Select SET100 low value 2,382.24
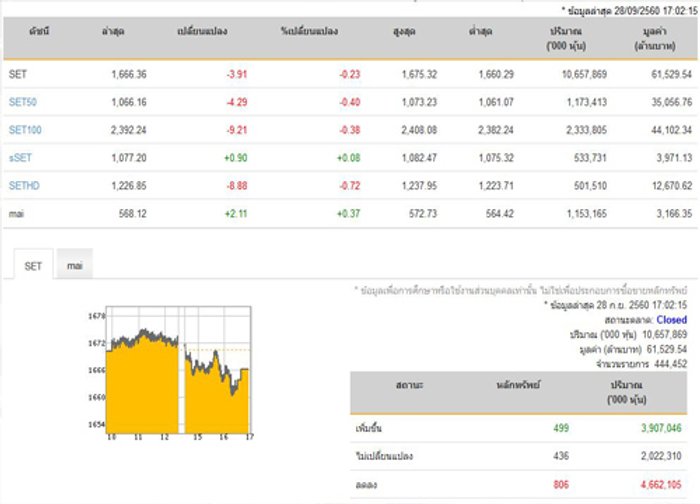Viewport: 700px width, 504px height. coord(496,130)
